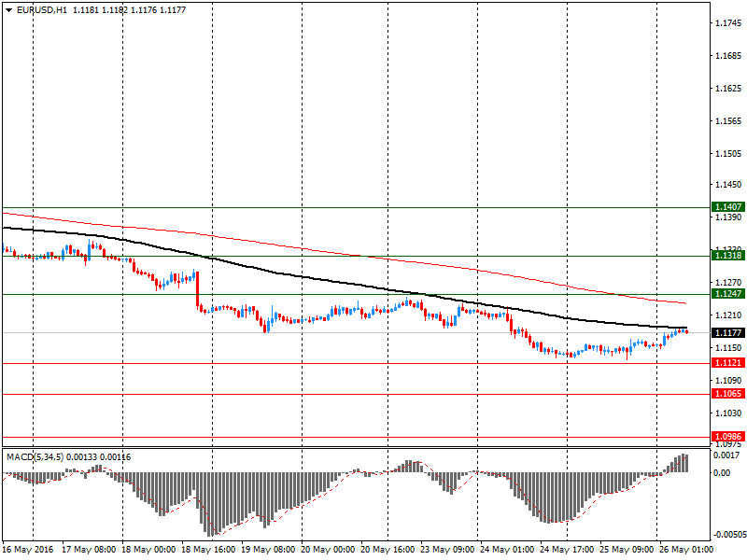Screen dimensions: 747x560
Task: Click the 23 May 09:00 time label
Action: coord(447,550)
